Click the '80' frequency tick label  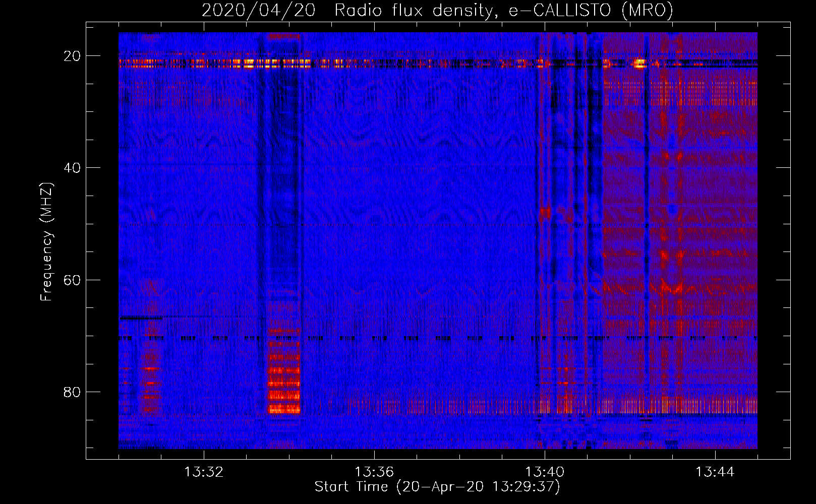pos(72,392)
